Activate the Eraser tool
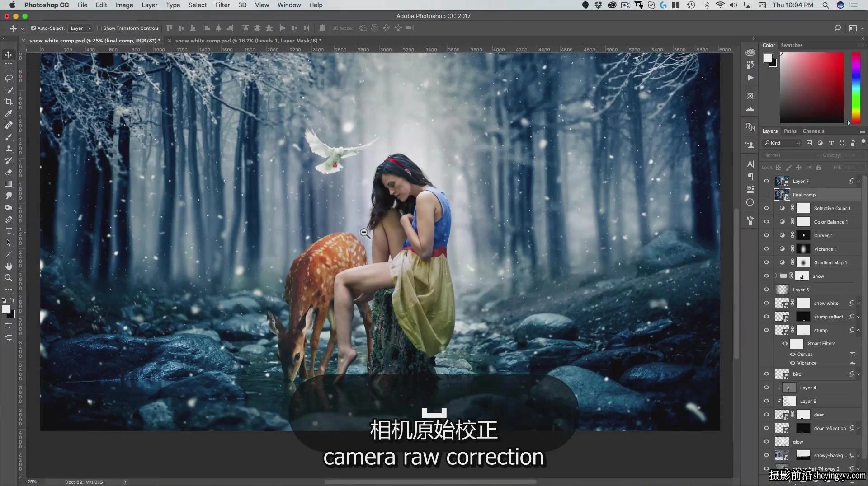 point(9,172)
